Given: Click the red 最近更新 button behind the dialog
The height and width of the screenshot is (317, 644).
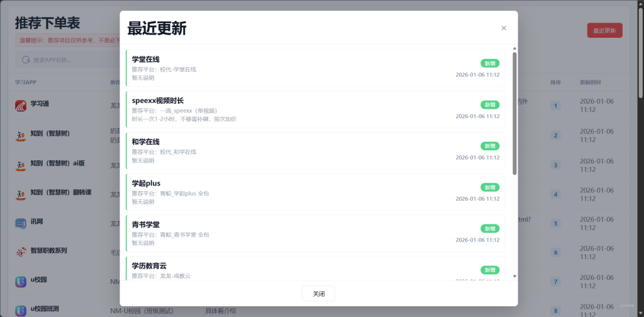Looking at the screenshot, I should click(x=604, y=30).
